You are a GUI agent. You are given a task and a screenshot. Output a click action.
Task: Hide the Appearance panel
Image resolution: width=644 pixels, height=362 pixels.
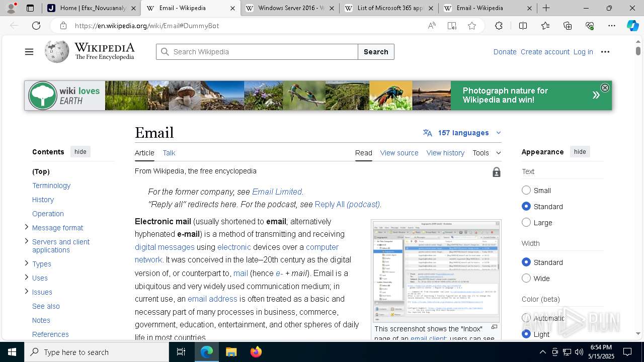(x=580, y=151)
